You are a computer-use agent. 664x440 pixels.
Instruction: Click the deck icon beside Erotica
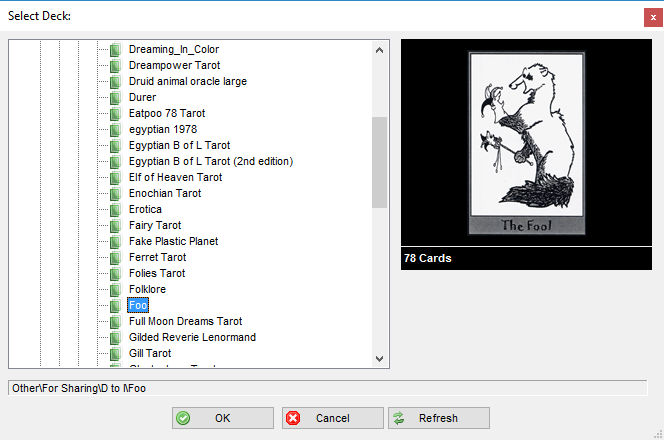point(115,210)
